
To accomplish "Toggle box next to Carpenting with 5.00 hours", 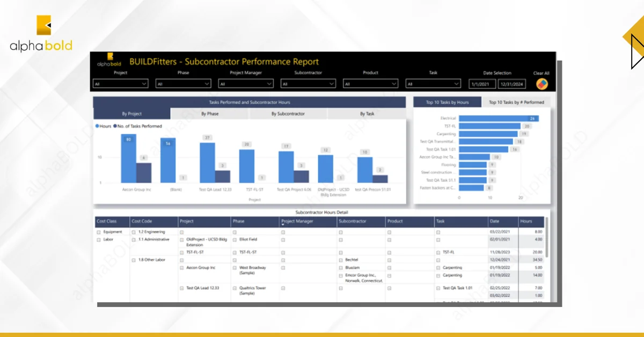I will 438,267.
